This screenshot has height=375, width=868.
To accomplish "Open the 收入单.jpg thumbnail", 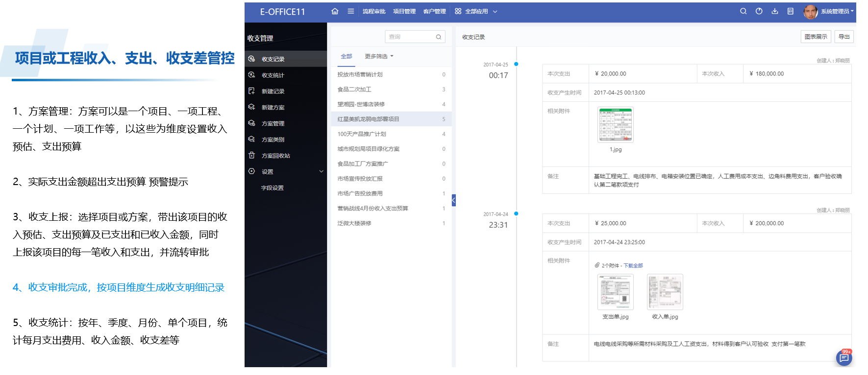I will [x=665, y=292].
